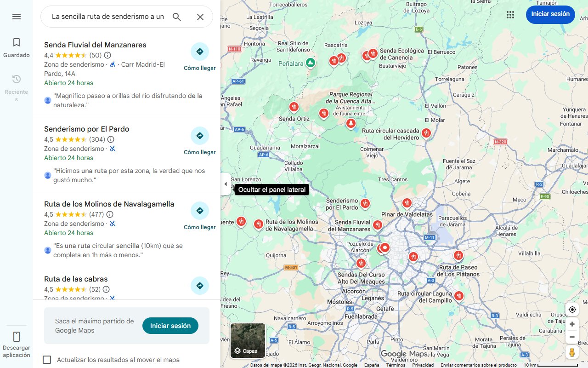
Task: Click Cómo llegar for Senda Fluvial del Manzanares
Action: pos(199,51)
